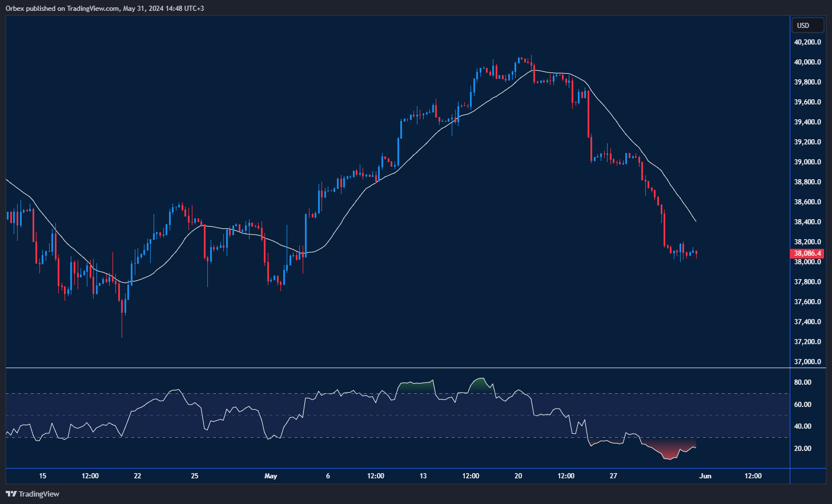Select the 22 date label on timeline
Screen dimensions: 832x504
click(x=137, y=476)
